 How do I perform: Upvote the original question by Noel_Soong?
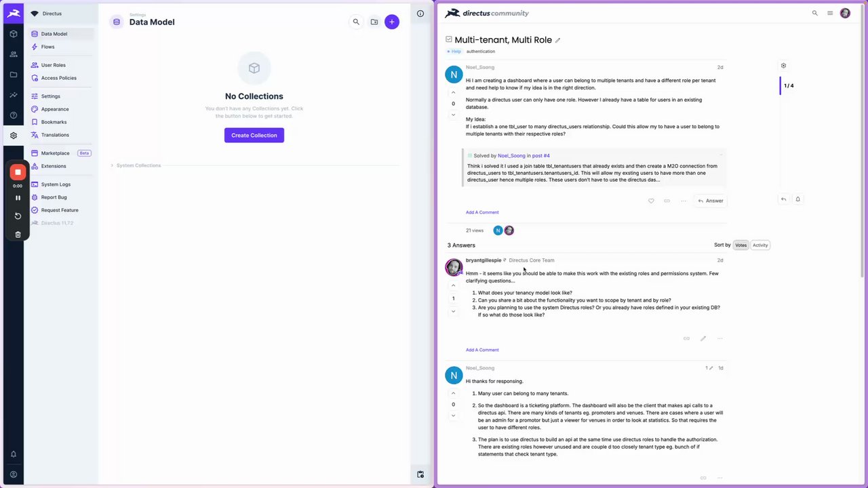coord(454,92)
